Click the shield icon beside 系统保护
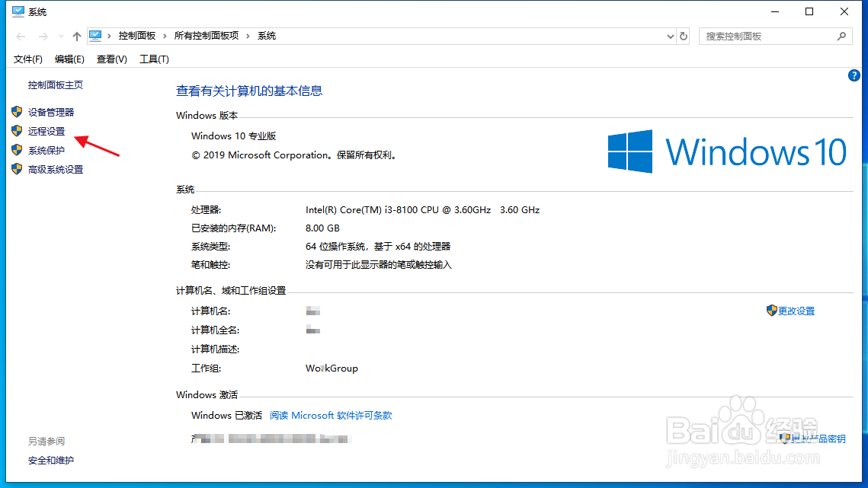The width and height of the screenshot is (868, 488). tap(17, 150)
